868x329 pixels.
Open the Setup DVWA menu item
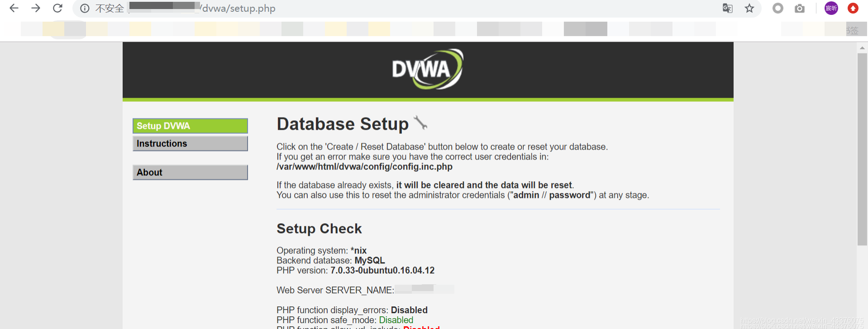[190, 126]
